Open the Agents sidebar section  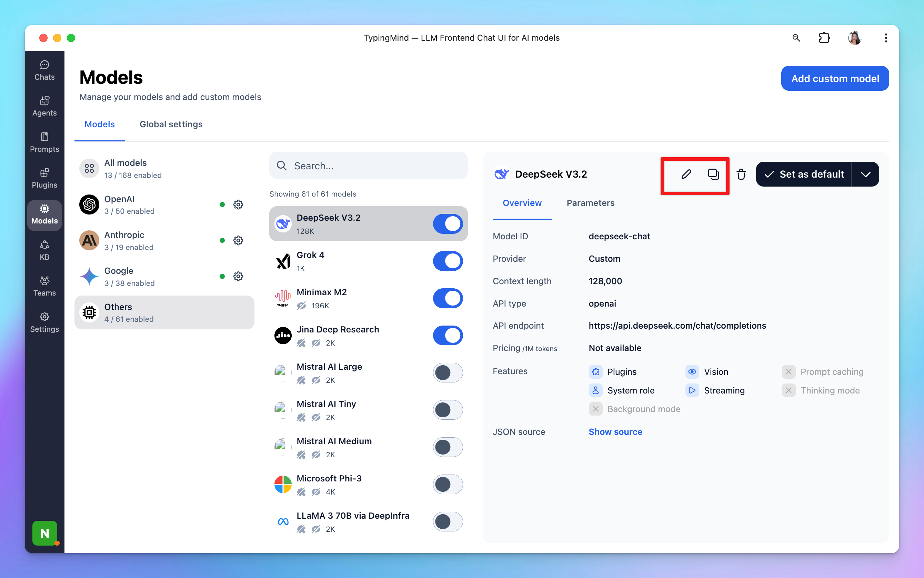tap(44, 106)
